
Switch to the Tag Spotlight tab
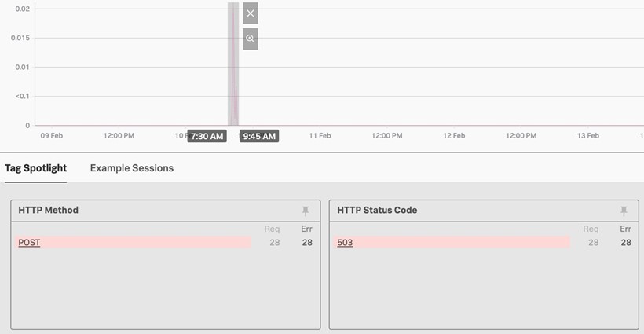click(35, 168)
